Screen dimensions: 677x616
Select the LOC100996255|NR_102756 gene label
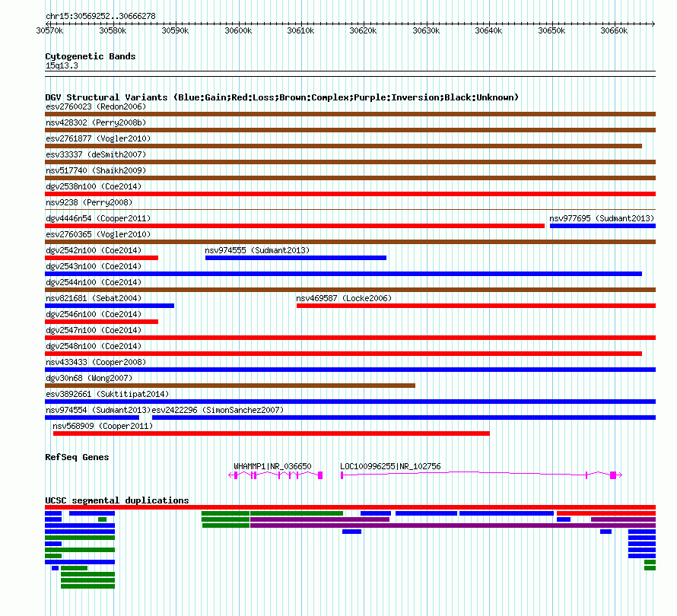(x=390, y=466)
